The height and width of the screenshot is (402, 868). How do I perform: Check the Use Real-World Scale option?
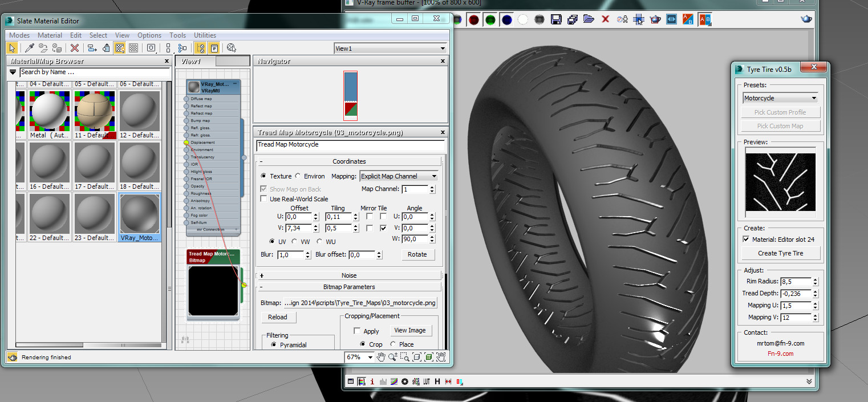[263, 198]
